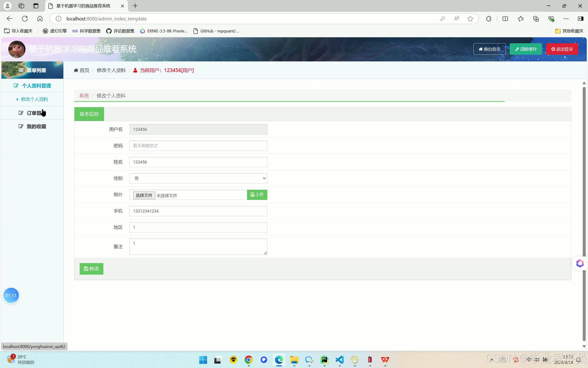Image resolution: width=588 pixels, height=368 pixels.
Task: Open the profile avatar icon
Action: pos(8,6)
